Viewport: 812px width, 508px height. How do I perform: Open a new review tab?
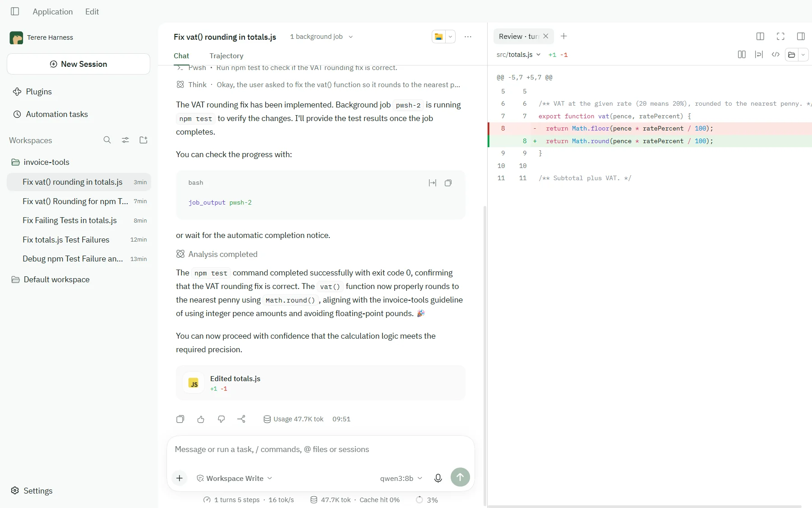pos(563,36)
